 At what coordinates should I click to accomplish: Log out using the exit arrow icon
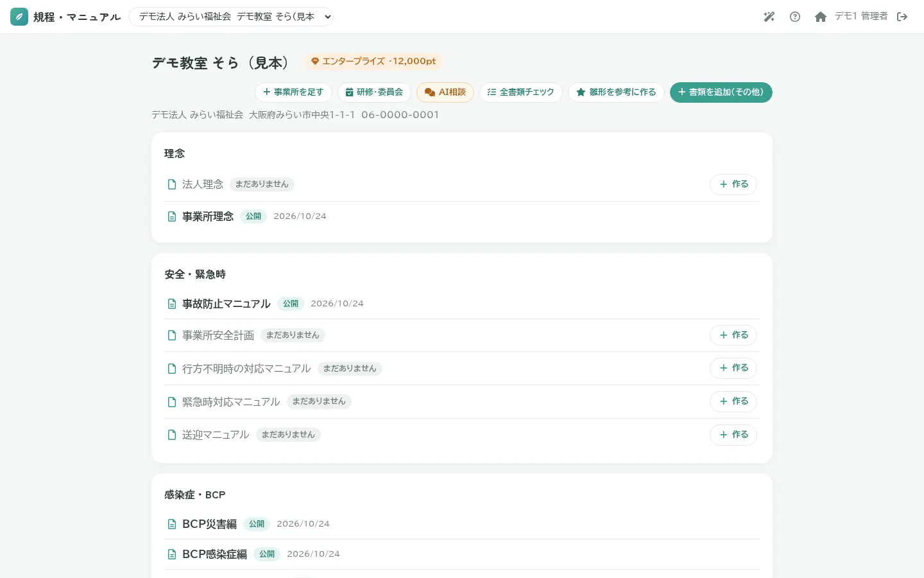tap(902, 17)
